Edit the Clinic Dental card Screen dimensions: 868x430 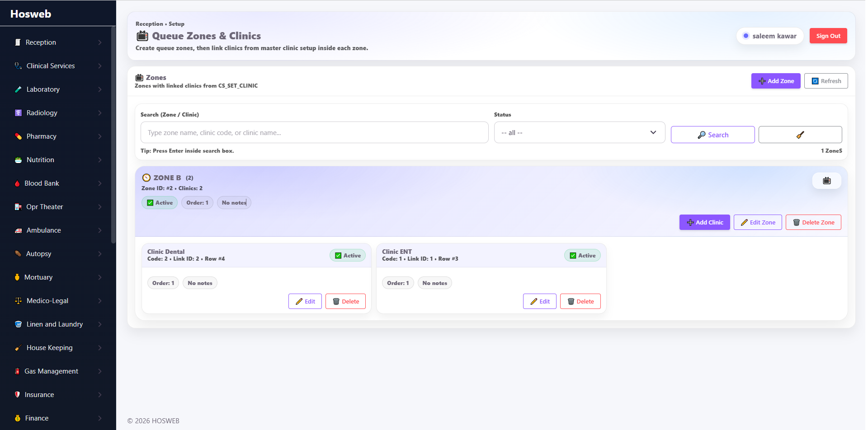tap(305, 301)
